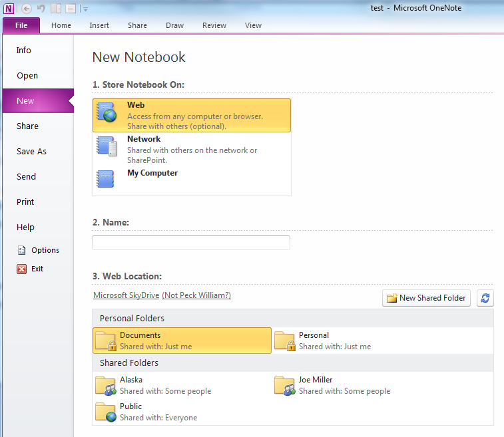Click the red Exit X icon
The image size is (504, 437).
click(21, 269)
